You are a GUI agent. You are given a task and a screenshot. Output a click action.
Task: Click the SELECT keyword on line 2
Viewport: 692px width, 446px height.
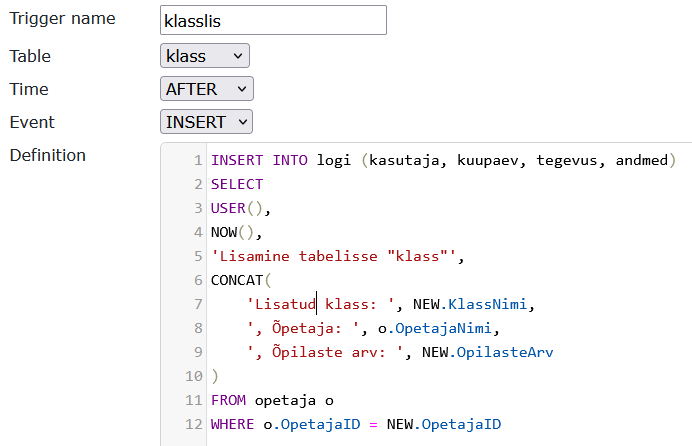click(x=237, y=185)
